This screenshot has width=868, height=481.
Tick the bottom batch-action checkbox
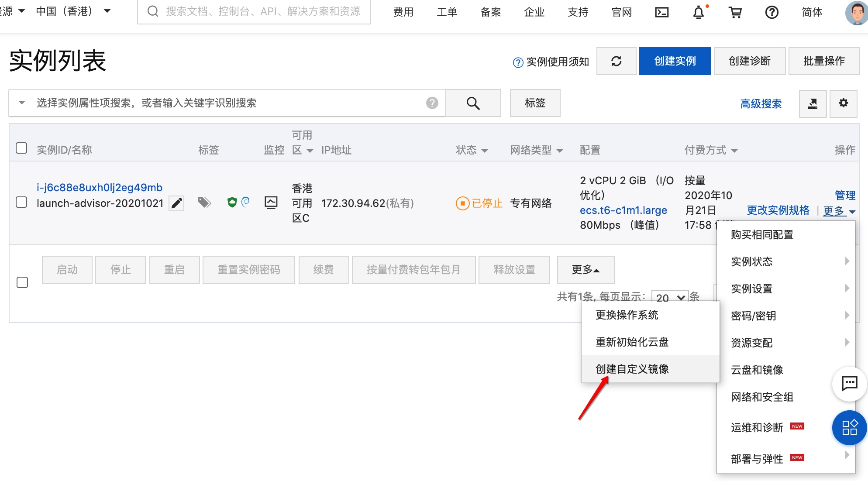pos(22,282)
